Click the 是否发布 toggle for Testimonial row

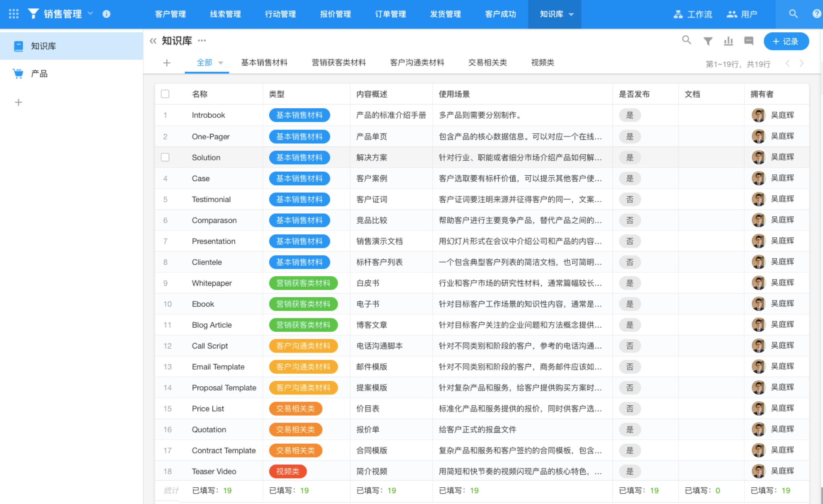point(629,199)
